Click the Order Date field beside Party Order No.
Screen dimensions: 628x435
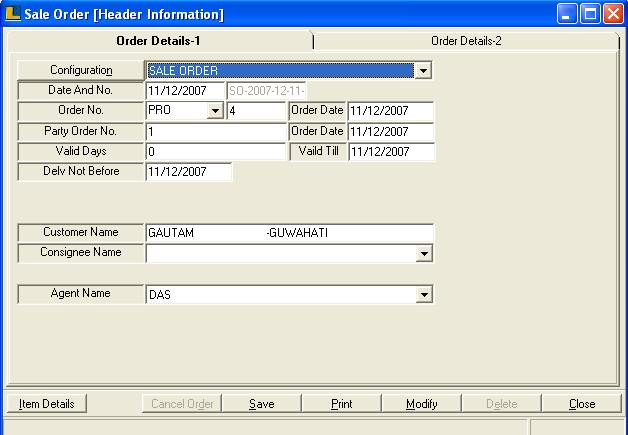pyautogui.click(x=391, y=131)
